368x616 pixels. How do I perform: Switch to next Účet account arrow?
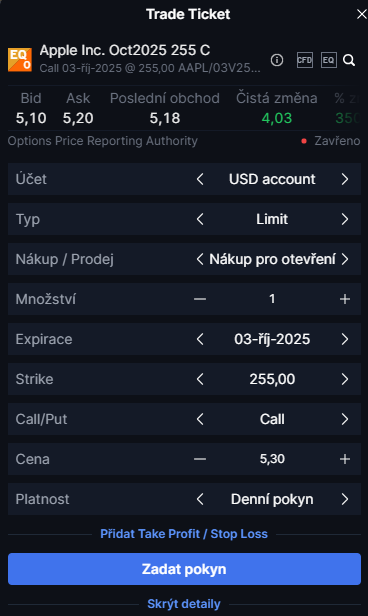pyautogui.click(x=345, y=180)
